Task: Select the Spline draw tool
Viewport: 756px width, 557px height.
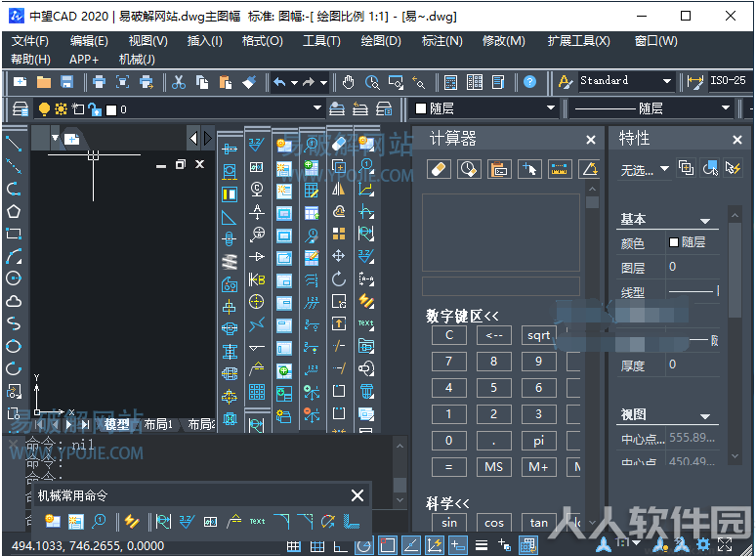Action: tap(14, 323)
